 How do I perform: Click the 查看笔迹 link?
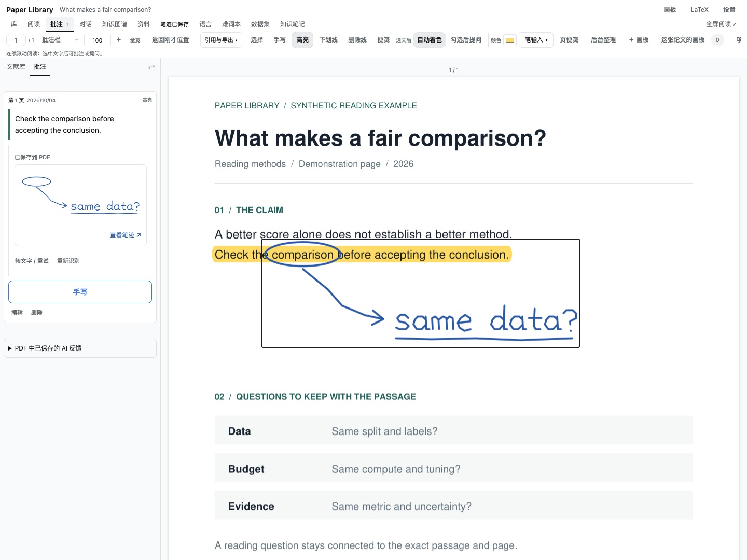point(125,235)
